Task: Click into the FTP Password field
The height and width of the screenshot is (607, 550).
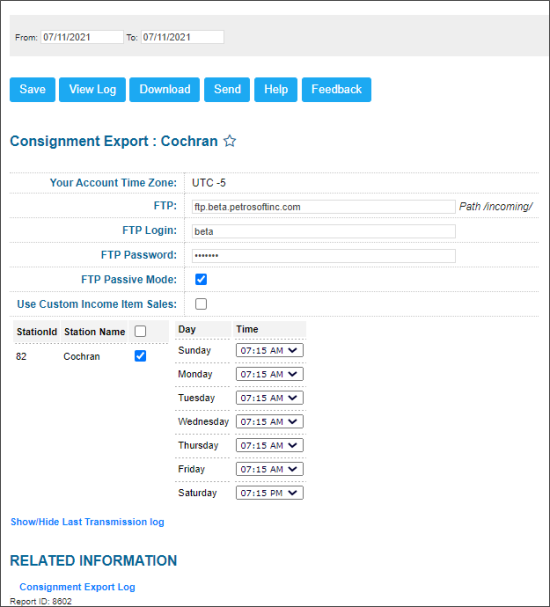Action: (324, 255)
